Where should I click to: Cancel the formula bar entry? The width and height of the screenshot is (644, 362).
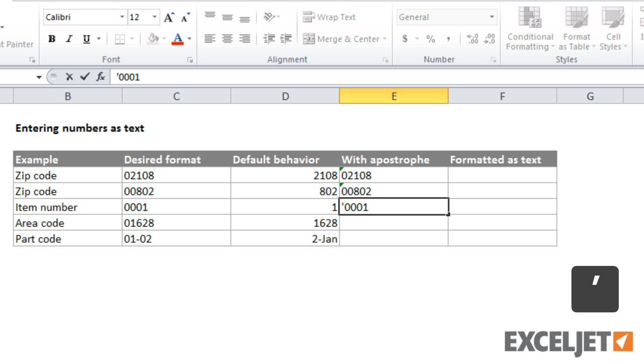point(69,77)
